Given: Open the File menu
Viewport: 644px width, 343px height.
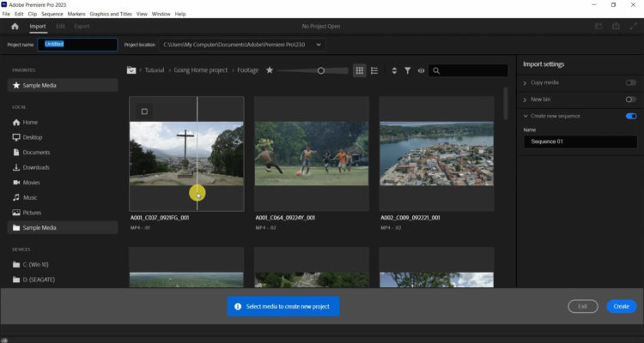Looking at the screenshot, I should [6, 14].
